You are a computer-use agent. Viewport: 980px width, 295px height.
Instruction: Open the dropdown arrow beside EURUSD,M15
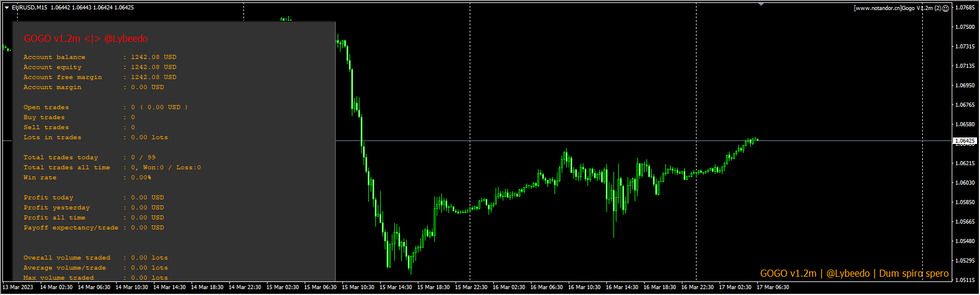[x=6, y=8]
